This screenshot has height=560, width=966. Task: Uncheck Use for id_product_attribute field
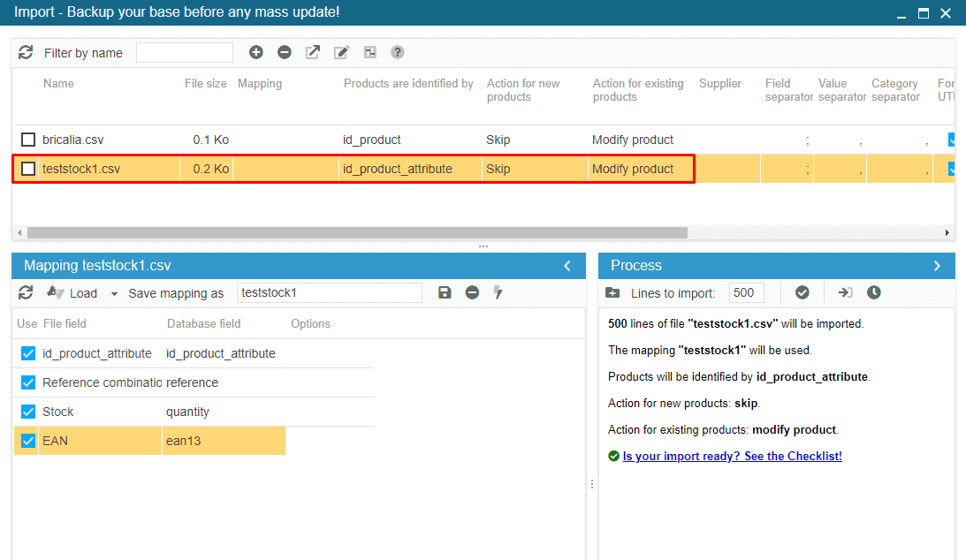[x=28, y=353]
